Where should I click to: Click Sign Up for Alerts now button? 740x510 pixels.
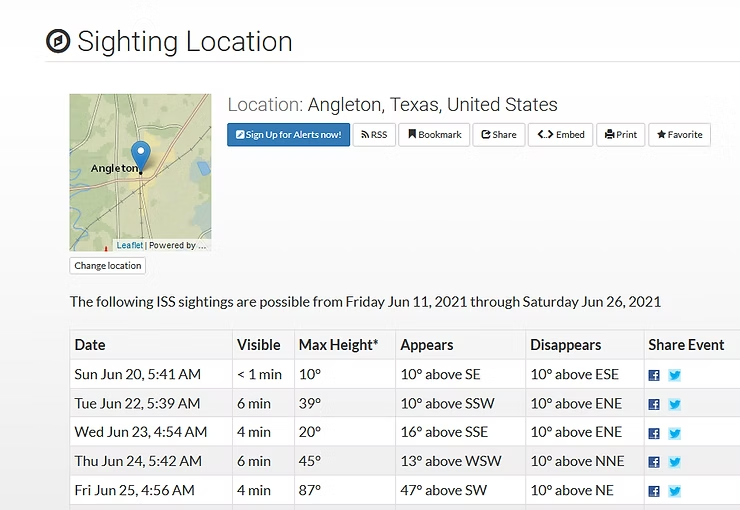288,135
